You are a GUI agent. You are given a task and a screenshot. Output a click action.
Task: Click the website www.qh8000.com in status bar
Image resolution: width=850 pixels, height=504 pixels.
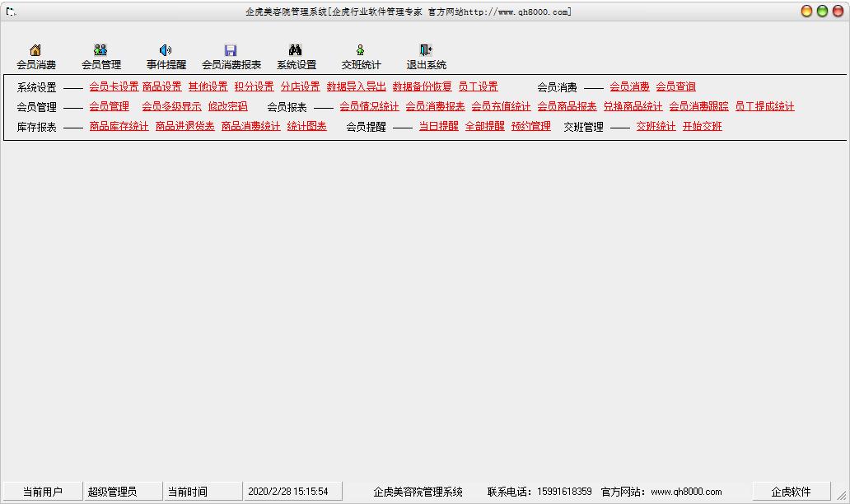click(x=686, y=492)
